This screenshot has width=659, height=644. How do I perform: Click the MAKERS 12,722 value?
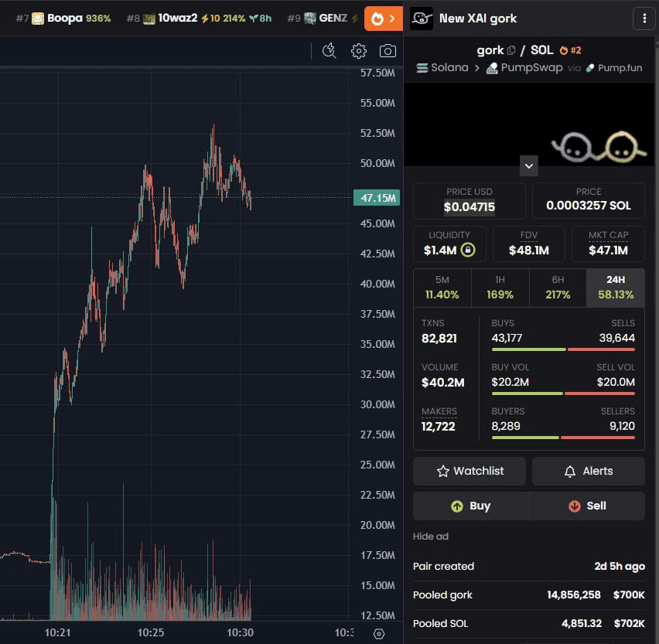pyautogui.click(x=439, y=427)
